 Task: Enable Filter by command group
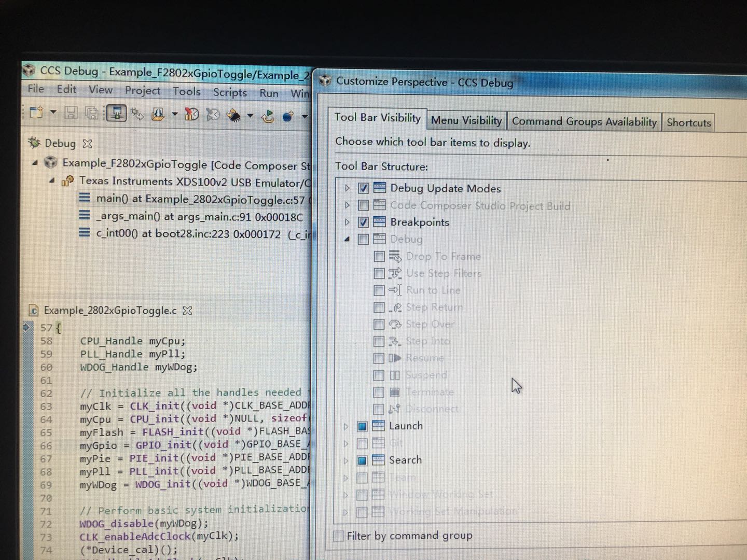[339, 536]
